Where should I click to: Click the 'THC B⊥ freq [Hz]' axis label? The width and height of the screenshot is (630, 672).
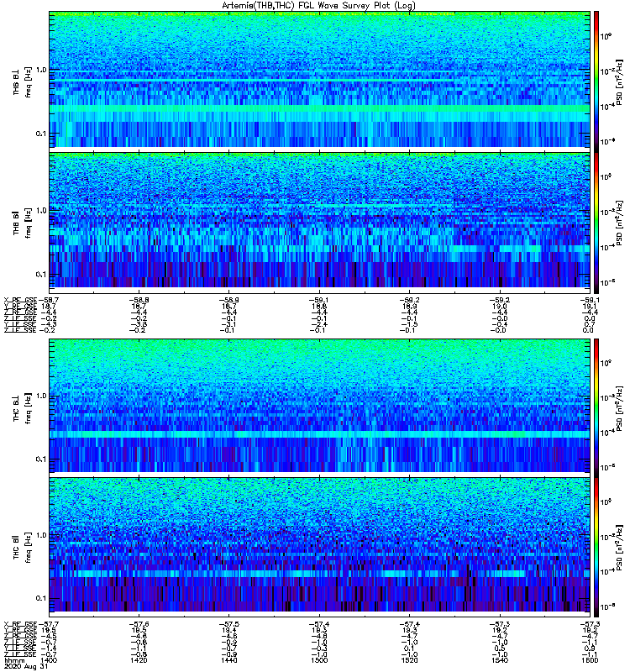click(x=23, y=408)
